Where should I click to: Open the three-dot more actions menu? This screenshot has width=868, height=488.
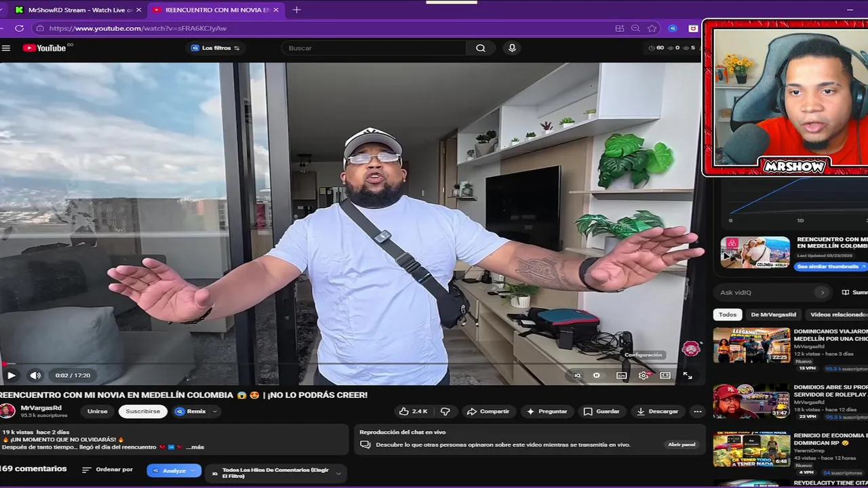[x=697, y=411]
